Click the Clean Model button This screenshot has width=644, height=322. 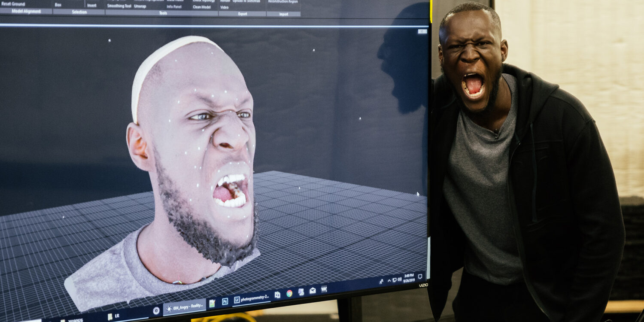(201, 7)
